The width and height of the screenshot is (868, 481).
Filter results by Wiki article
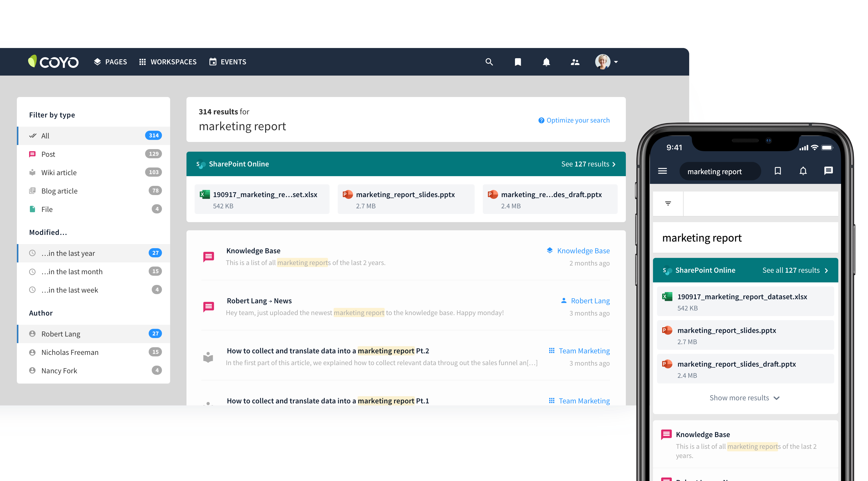coord(94,172)
